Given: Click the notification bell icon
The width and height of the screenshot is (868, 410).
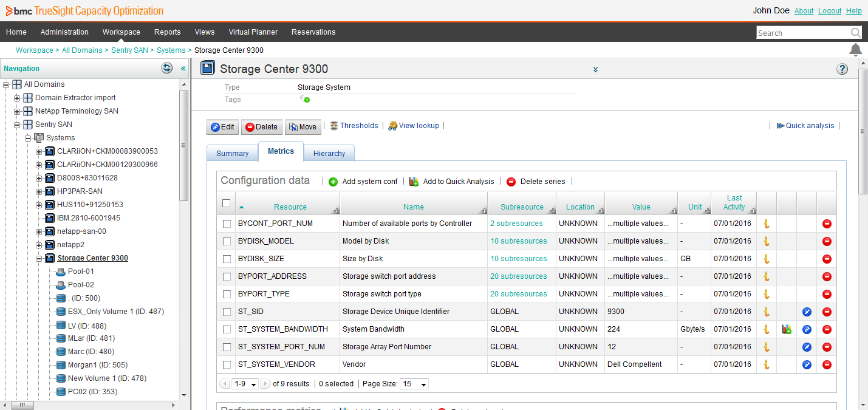Looking at the screenshot, I should 855,50.
